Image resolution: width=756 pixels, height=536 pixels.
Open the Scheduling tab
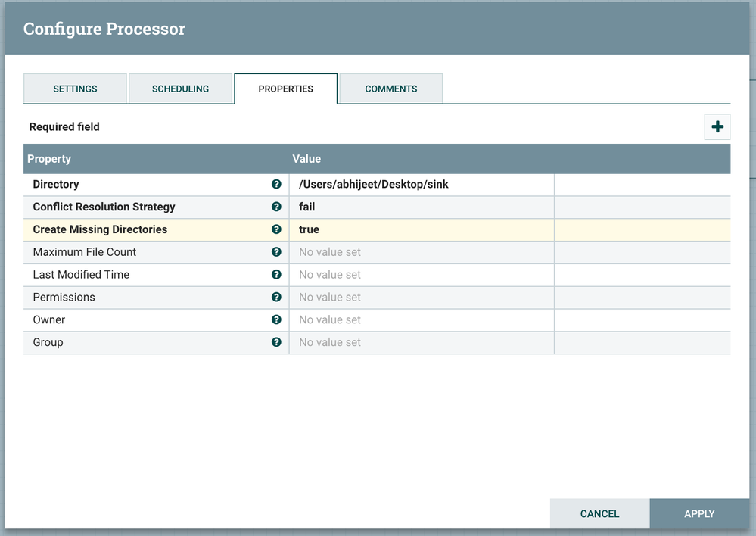tap(180, 89)
